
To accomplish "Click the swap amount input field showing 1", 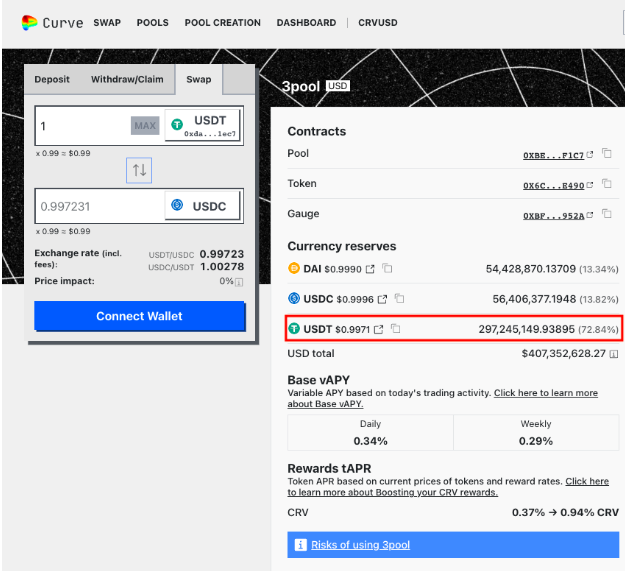I will point(83,126).
